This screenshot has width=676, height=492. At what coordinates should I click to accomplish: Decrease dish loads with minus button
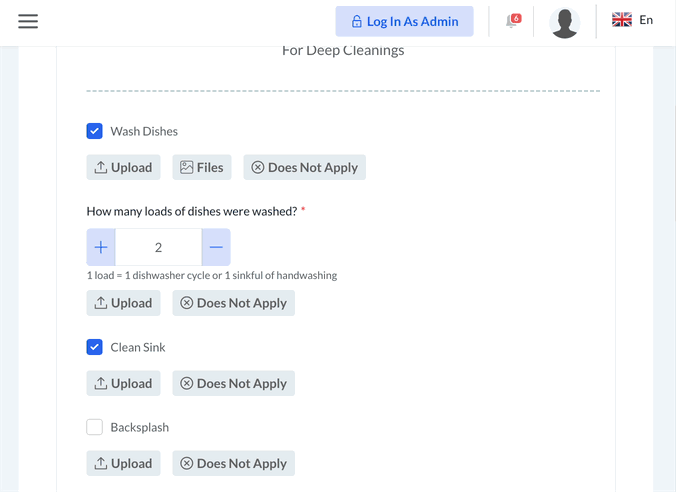click(x=216, y=247)
